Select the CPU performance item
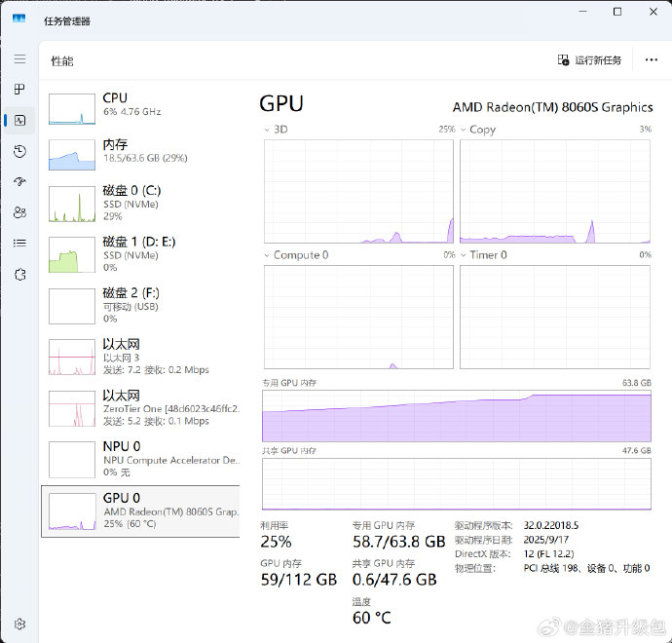The image size is (672, 643). pos(140,109)
